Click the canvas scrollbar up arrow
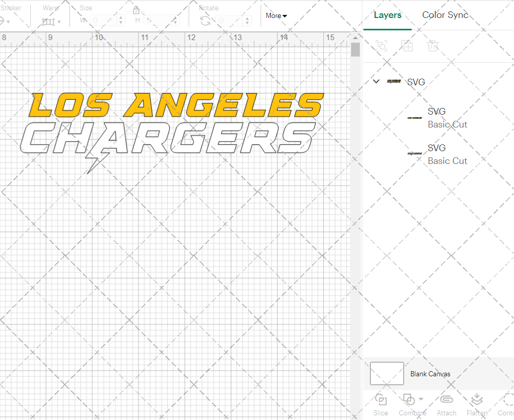The height and width of the screenshot is (420, 514). [355, 38]
